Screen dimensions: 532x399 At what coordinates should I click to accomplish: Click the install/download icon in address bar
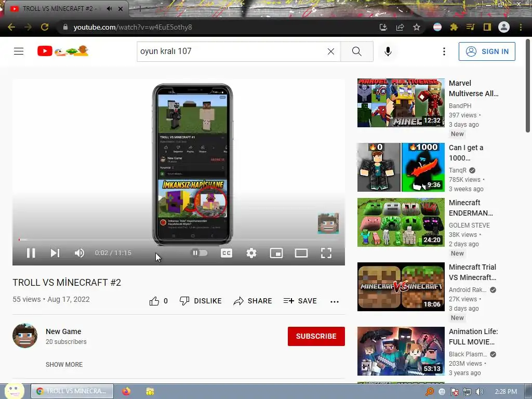click(383, 27)
